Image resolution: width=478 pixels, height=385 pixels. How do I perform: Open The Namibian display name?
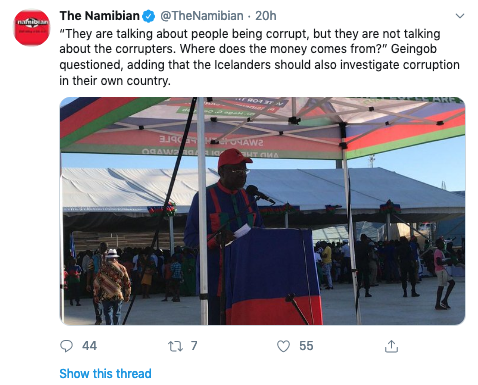pyautogui.click(x=99, y=16)
